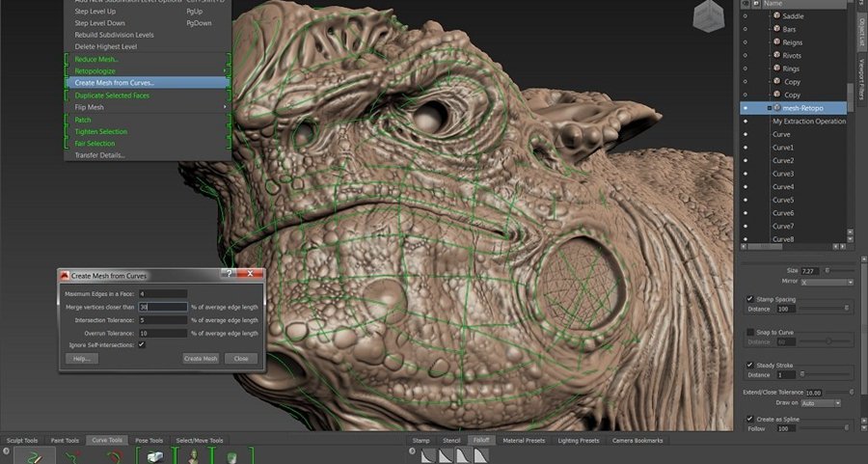
Task: Click the dialog help question-mark button
Action: [228, 274]
